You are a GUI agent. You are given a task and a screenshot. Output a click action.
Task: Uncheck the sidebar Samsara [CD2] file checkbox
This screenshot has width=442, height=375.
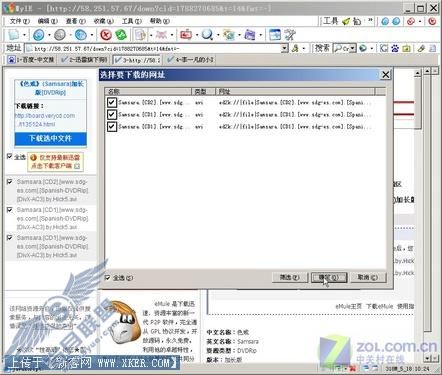(10, 182)
